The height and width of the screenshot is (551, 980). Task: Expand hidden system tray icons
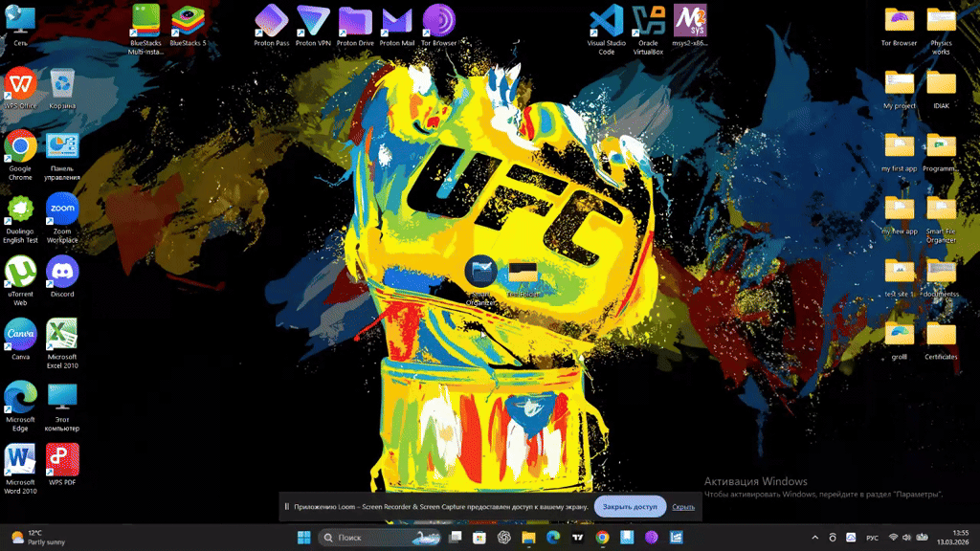[x=815, y=538]
